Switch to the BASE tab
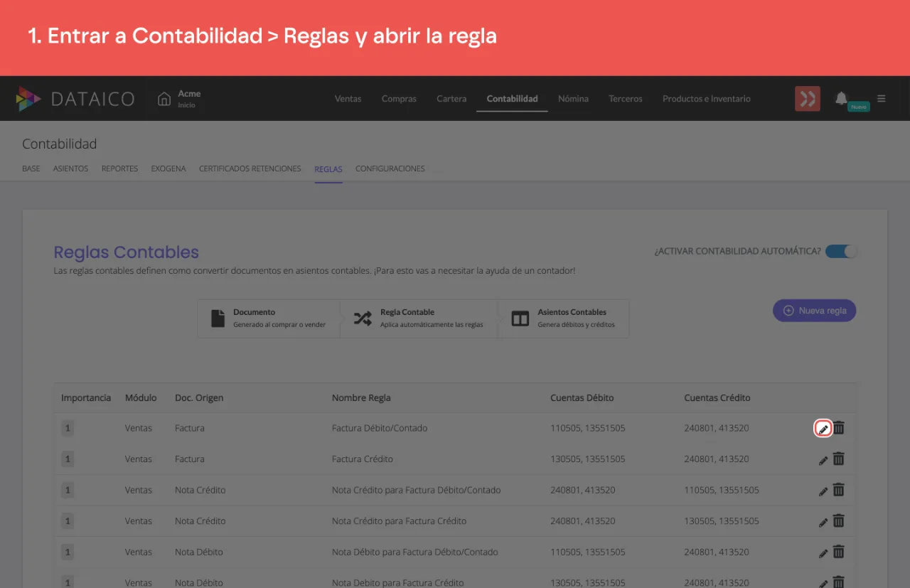This screenshot has width=910, height=588. point(31,169)
